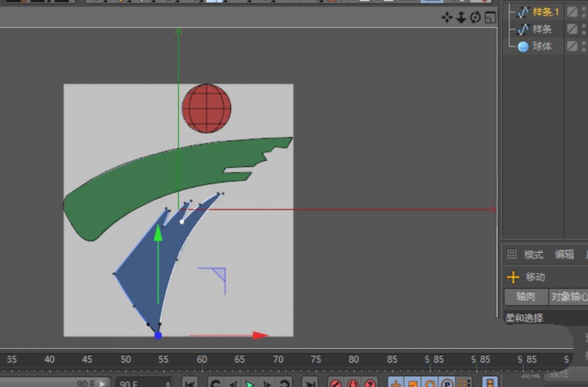Open the 编辑 menu in the attributes panel

click(564, 254)
